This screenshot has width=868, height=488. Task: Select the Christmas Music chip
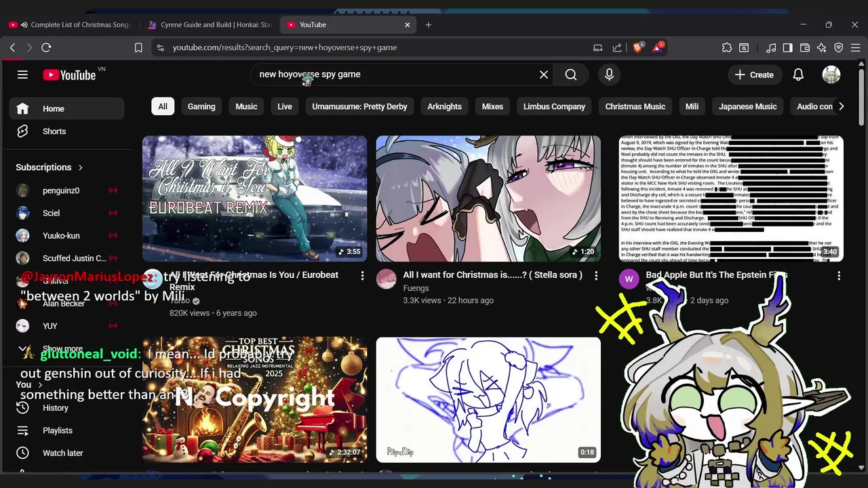click(635, 106)
